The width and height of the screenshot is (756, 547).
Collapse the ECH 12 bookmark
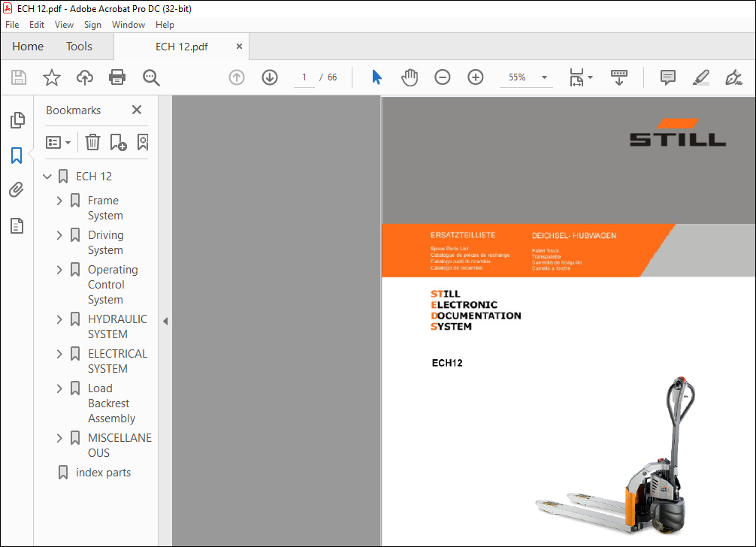point(47,177)
